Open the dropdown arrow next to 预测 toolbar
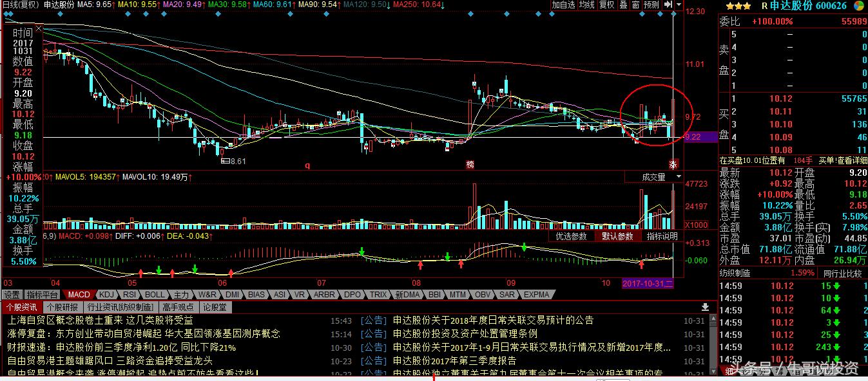Image resolution: width=868 pixels, height=381 pixels. [677, 5]
